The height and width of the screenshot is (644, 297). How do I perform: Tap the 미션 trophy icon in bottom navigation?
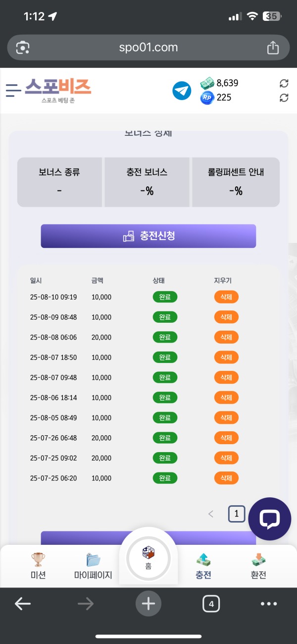pos(38,559)
